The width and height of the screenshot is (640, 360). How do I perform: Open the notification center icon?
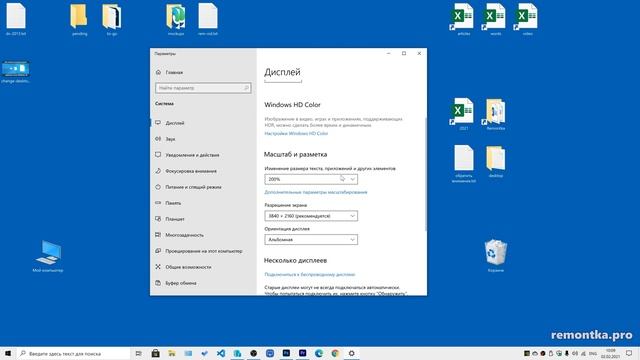(629, 353)
